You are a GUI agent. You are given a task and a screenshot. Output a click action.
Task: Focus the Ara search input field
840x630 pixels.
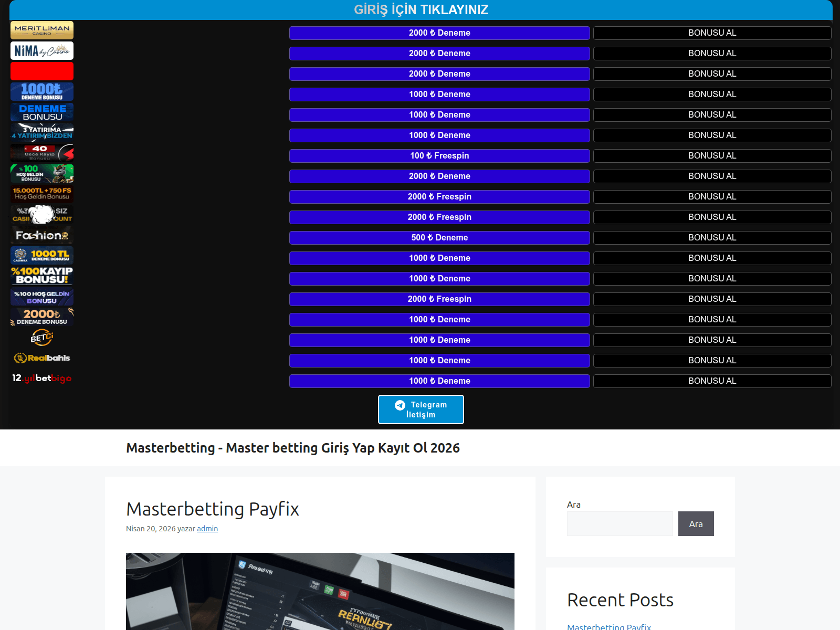click(x=619, y=524)
